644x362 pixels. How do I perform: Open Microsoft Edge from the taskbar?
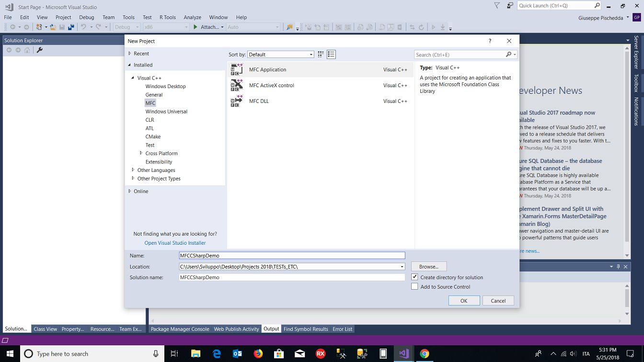point(217,354)
